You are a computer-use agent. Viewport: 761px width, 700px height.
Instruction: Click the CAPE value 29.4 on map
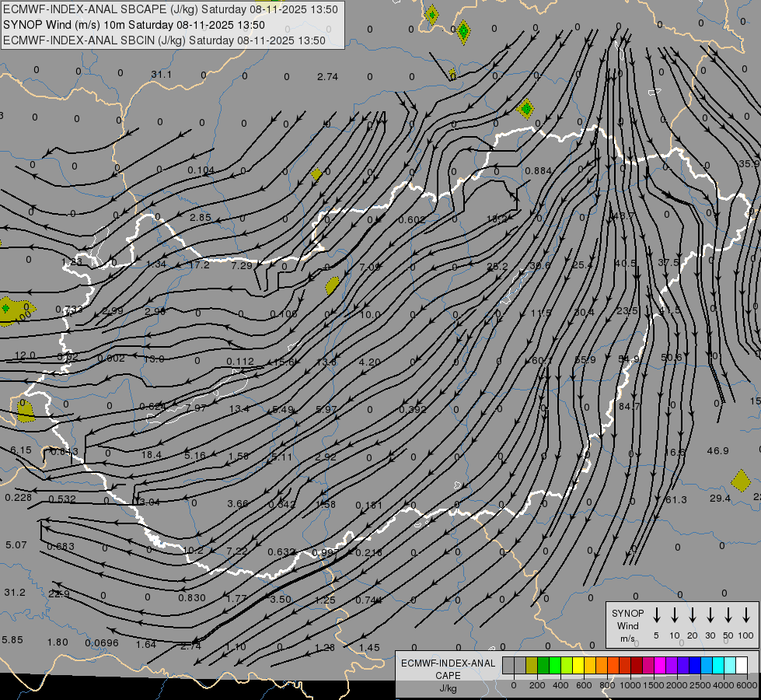[x=720, y=498]
